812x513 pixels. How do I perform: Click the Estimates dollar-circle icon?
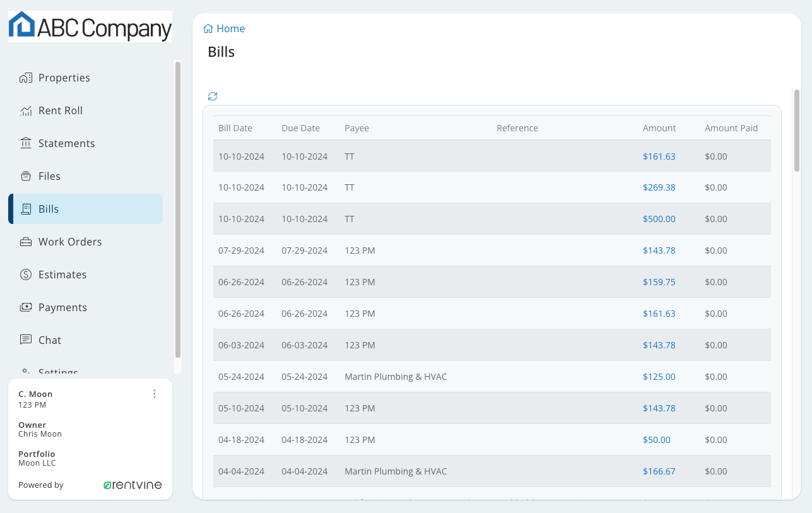tap(26, 274)
